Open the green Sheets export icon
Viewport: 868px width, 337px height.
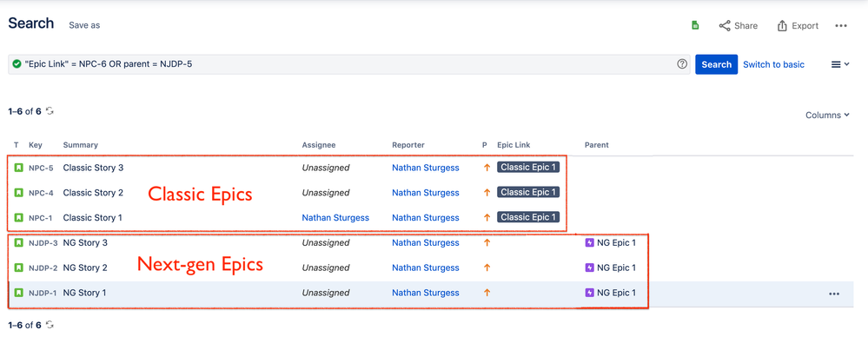click(x=695, y=25)
